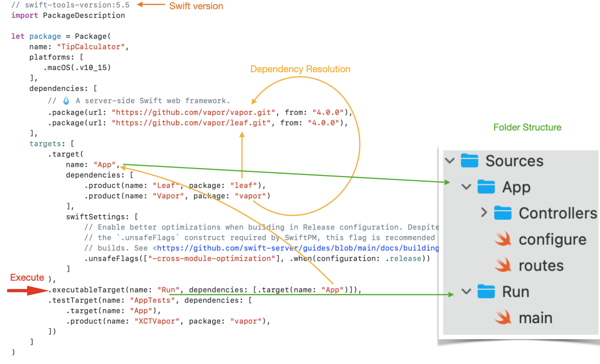This screenshot has width=600, height=364.
Task: Expand the Controllers folder chevron
Action: [484, 213]
